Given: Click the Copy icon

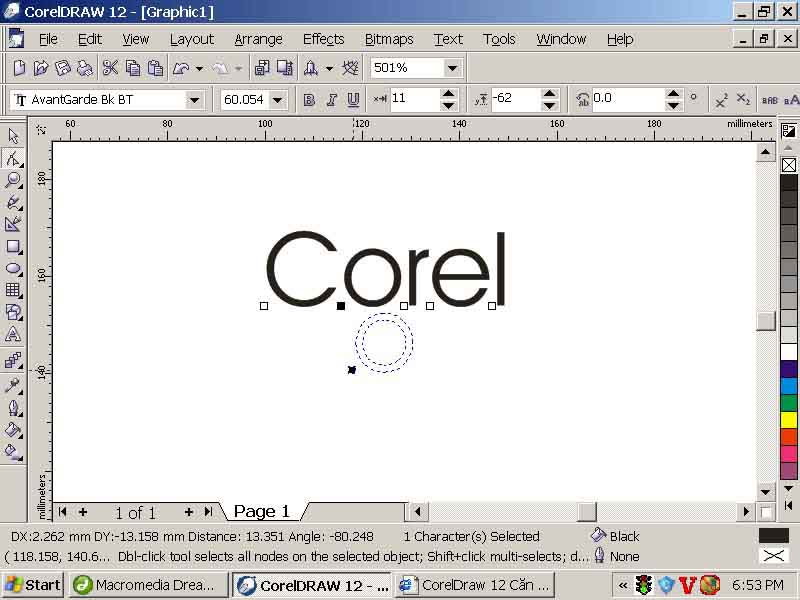Looking at the screenshot, I should coord(133,68).
